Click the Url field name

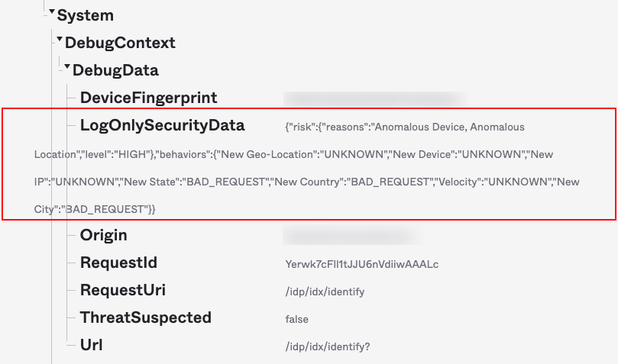92,345
